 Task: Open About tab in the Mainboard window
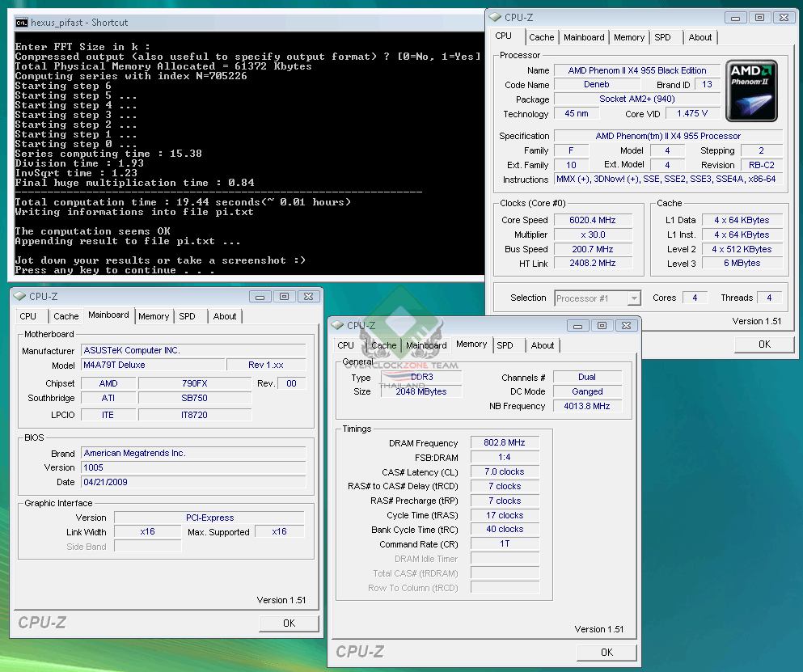coord(225,316)
